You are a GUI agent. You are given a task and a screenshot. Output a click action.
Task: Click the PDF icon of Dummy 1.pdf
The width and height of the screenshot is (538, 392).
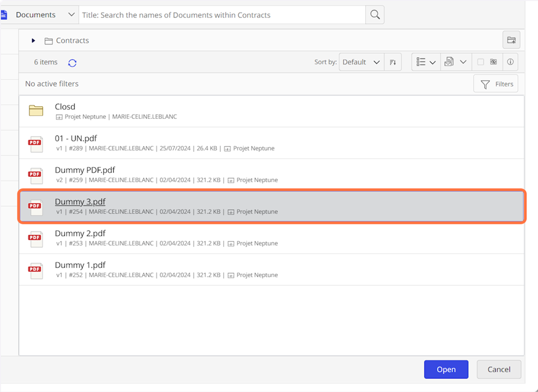tap(36, 270)
